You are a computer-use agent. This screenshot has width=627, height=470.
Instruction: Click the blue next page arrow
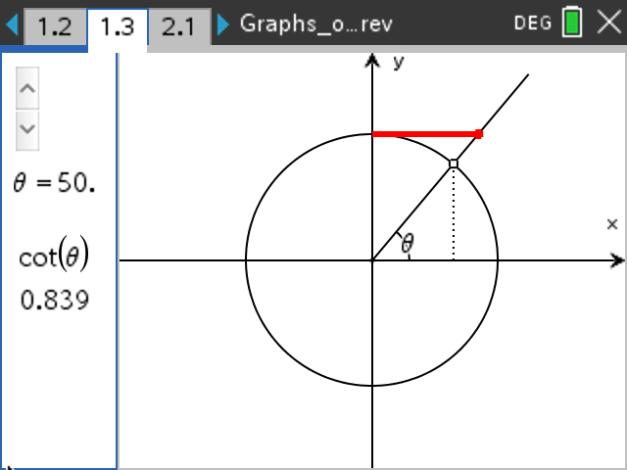click(223, 25)
